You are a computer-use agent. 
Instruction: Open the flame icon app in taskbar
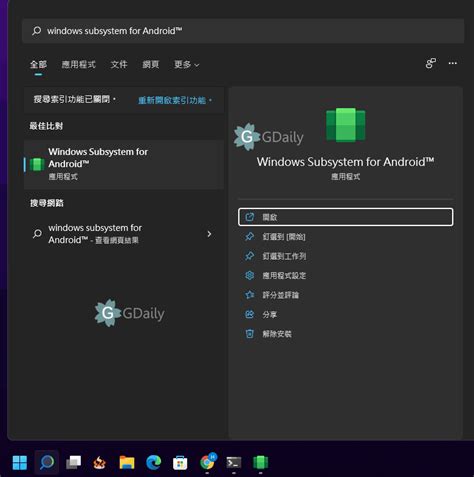coord(99,462)
